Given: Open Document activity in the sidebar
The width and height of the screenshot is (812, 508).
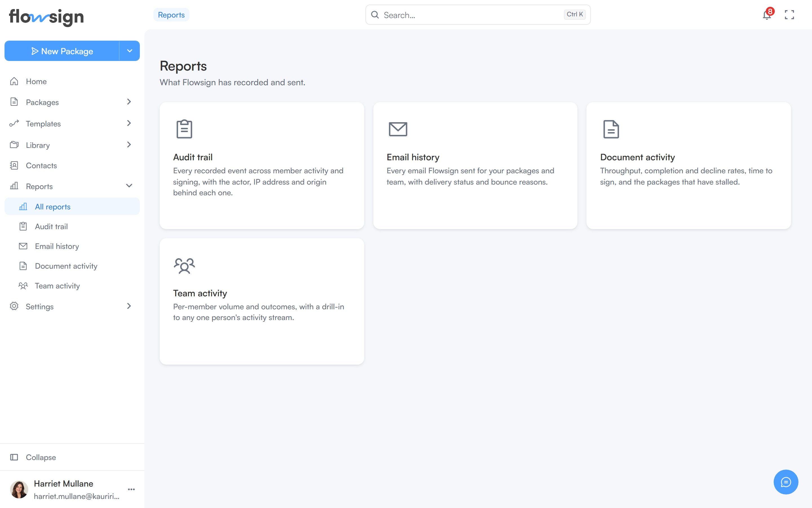Looking at the screenshot, I should coord(72,266).
